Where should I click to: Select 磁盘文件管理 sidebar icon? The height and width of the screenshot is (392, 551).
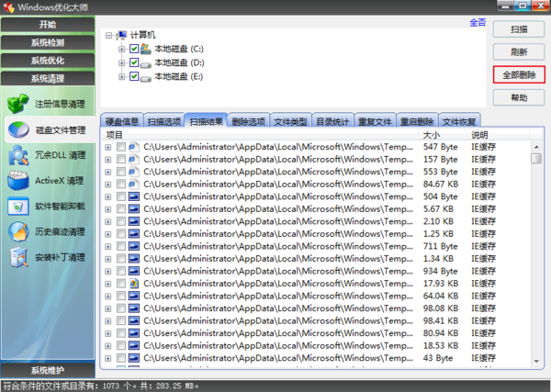(x=18, y=129)
